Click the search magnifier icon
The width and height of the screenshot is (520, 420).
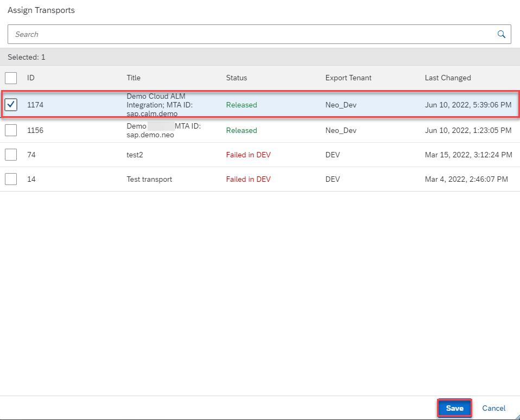(501, 34)
